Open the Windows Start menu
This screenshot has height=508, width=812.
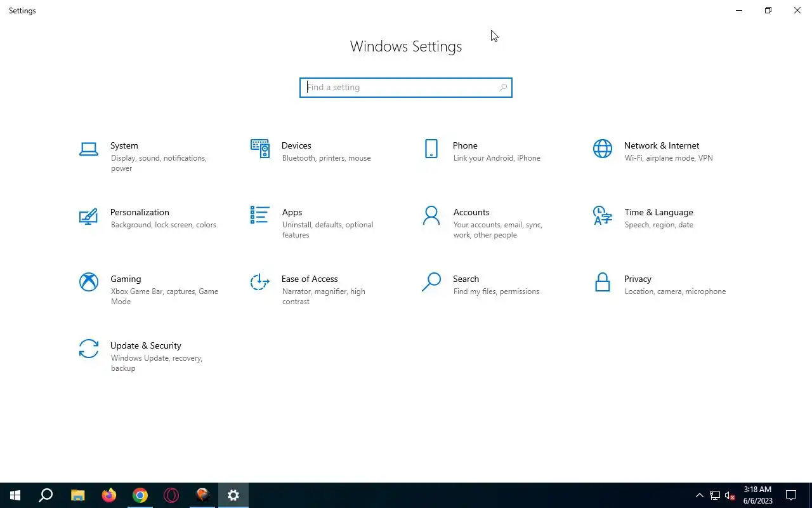[x=15, y=495]
